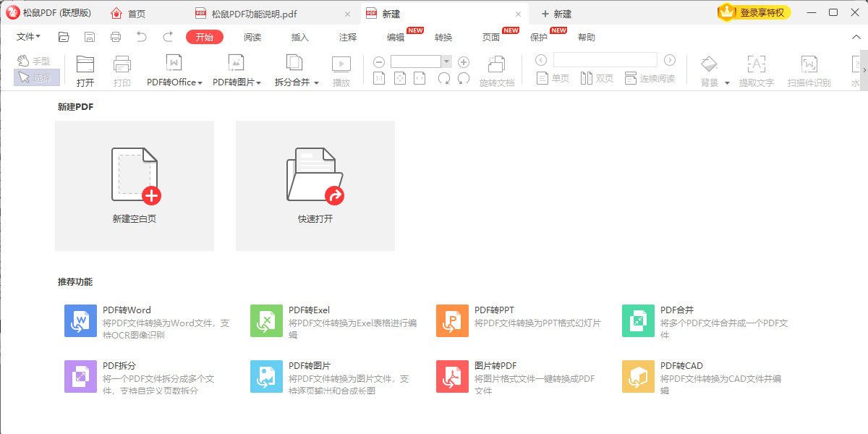Open the 文件 menu
The height and width of the screenshot is (434, 868).
(x=28, y=37)
